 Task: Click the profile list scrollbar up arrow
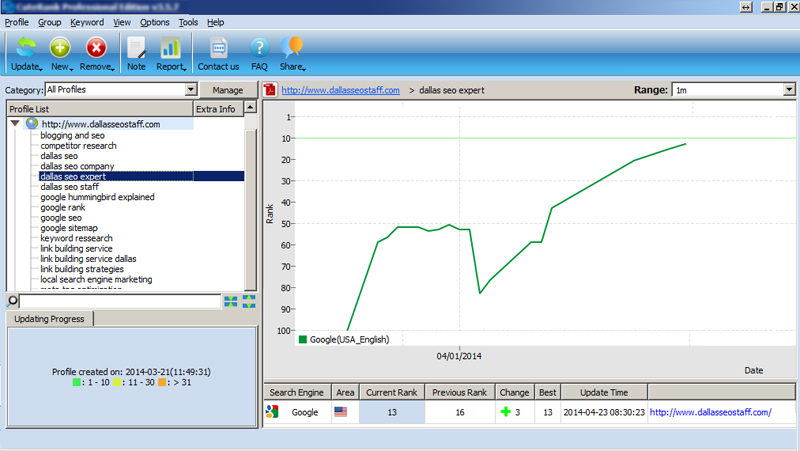pos(250,108)
